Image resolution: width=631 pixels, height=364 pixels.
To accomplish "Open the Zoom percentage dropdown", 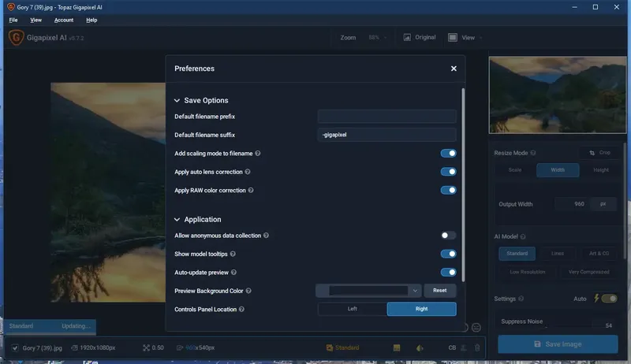I will [378, 37].
